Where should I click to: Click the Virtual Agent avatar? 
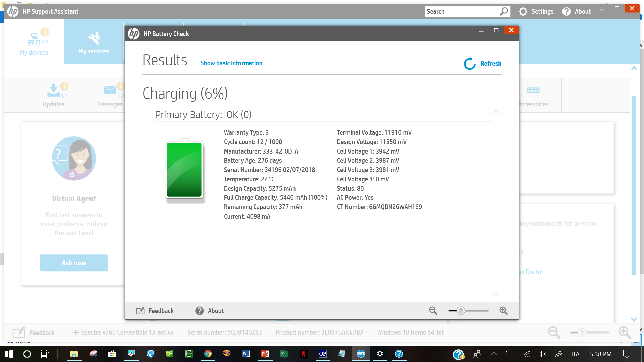point(74,158)
